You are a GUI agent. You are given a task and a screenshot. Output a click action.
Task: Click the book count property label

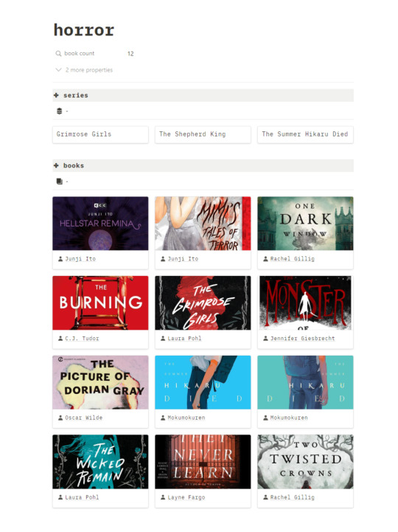coord(80,54)
